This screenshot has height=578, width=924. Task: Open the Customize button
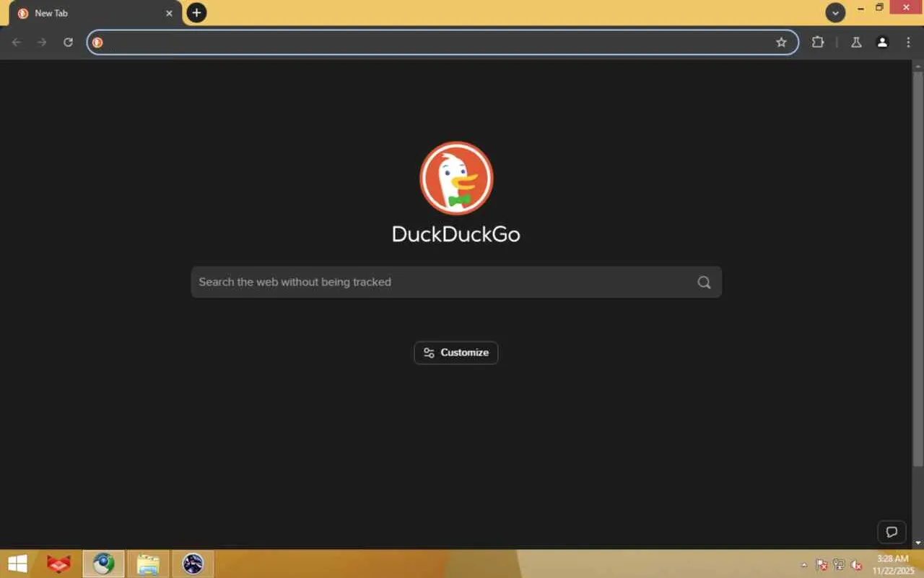456,353
